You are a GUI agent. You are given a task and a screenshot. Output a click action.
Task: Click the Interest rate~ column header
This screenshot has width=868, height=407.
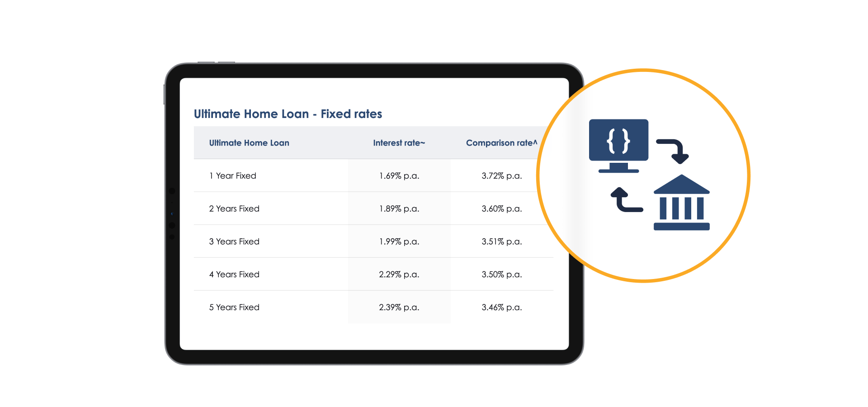click(399, 143)
